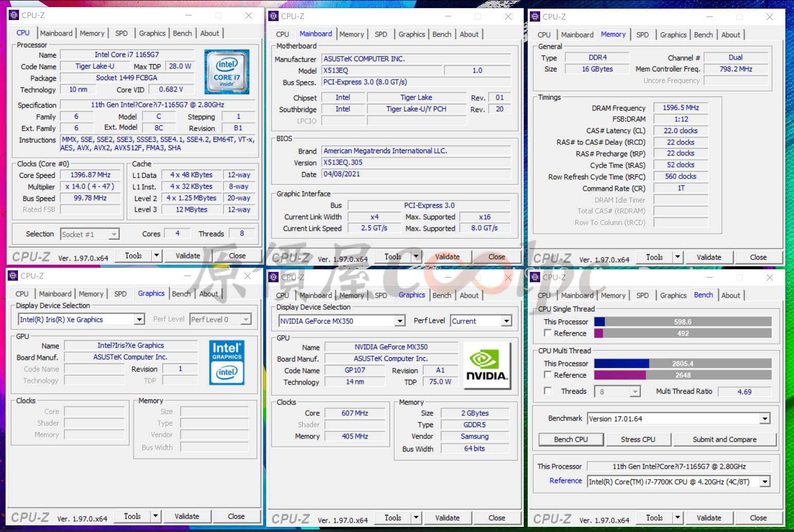Click Close in the Intel Iris Graphics window

click(x=236, y=516)
